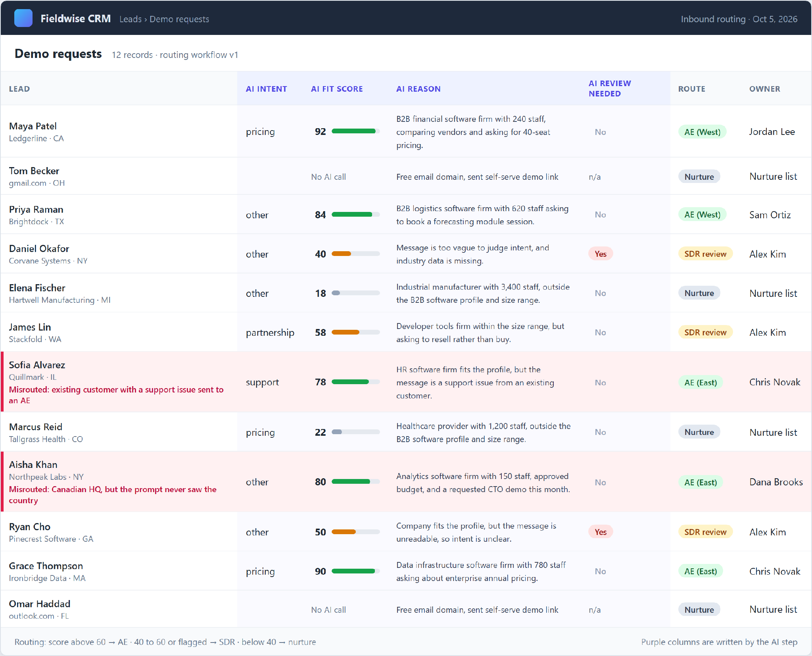Viewport: 812px width, 656px height.
Task: Sort by the AI Intent column header
Action: 266,89
